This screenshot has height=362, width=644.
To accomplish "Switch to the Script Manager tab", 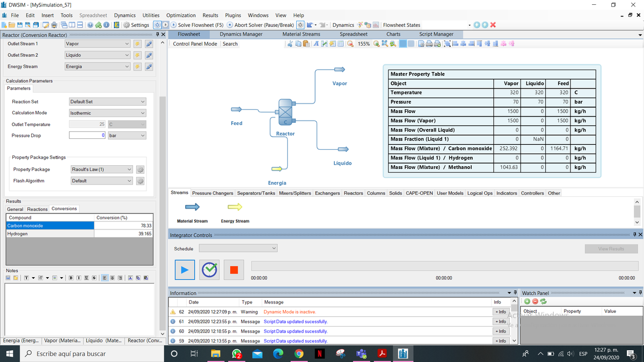I will click(x=436, y=34).
